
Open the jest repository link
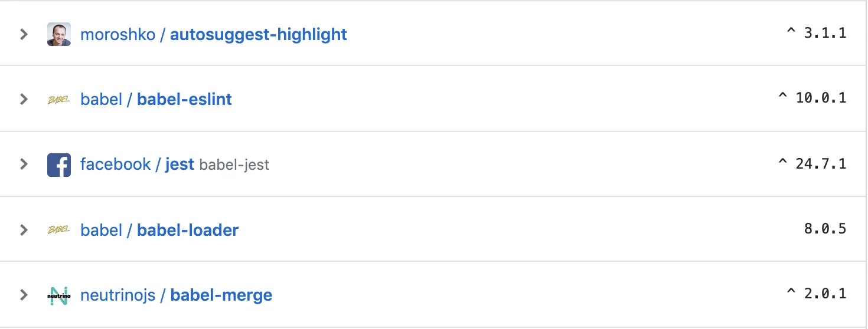click(x=180, y=164)
